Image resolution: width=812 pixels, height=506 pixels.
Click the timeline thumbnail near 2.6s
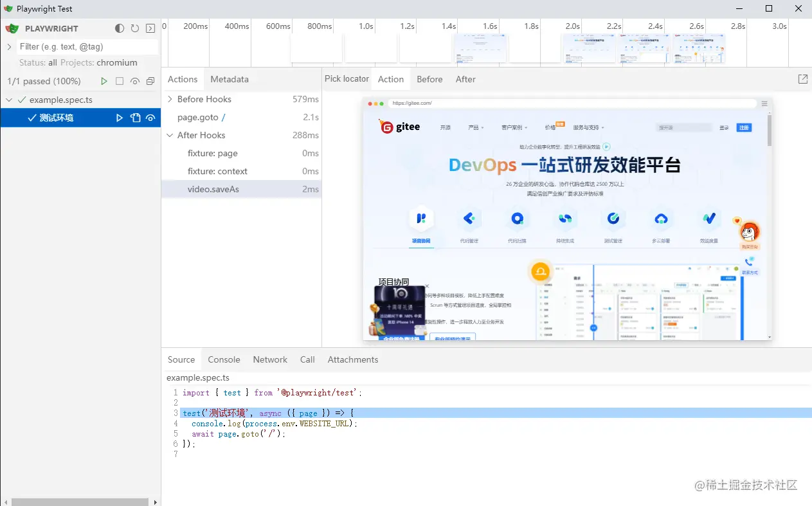(x=699, y=48)
